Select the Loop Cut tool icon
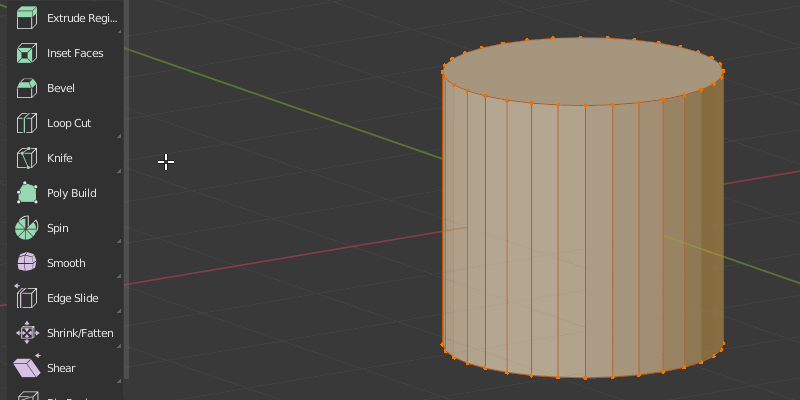 tap(27, 123)
